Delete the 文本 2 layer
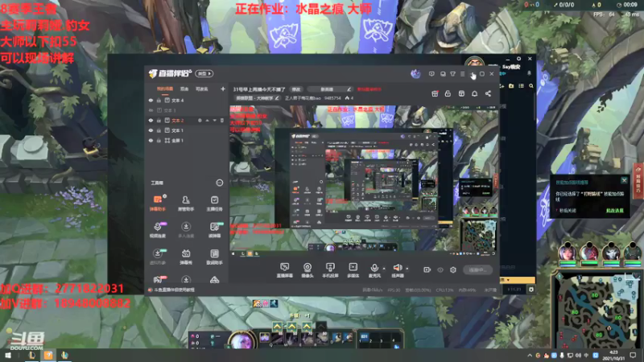 tap(222, 121)
